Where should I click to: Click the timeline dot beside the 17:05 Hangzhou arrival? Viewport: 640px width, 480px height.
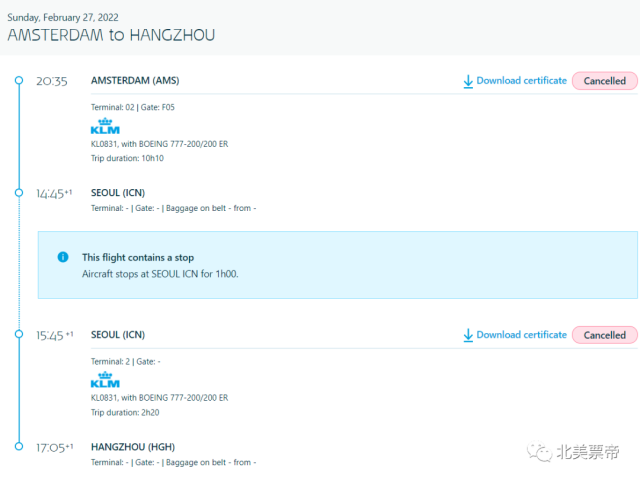click(x=19, y=446)
